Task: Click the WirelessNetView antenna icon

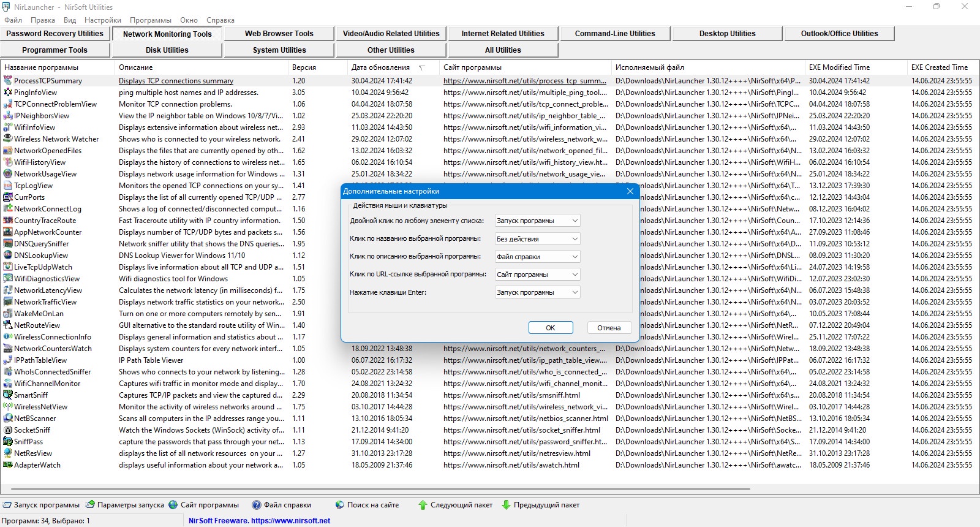Action: pos(8,407)
